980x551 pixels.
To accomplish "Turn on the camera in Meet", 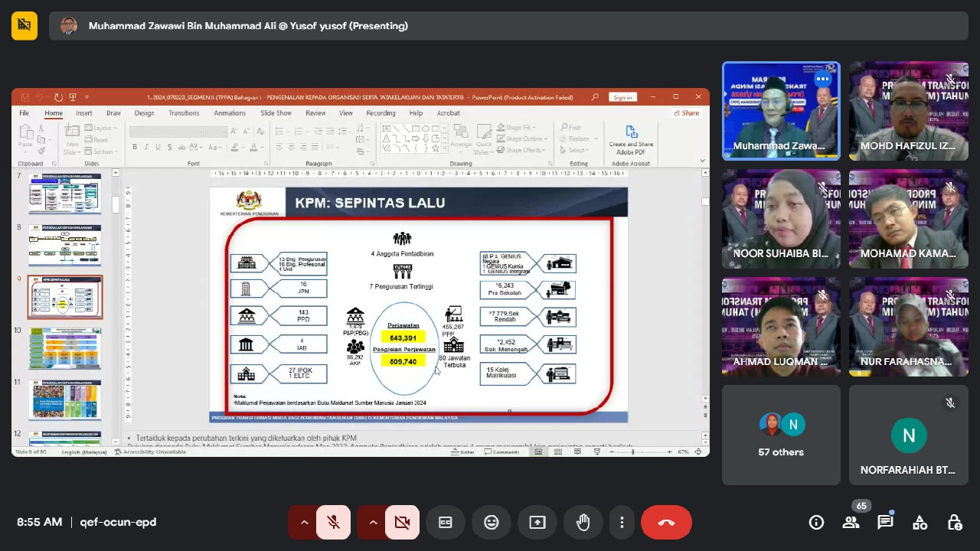I will [402, 523].
